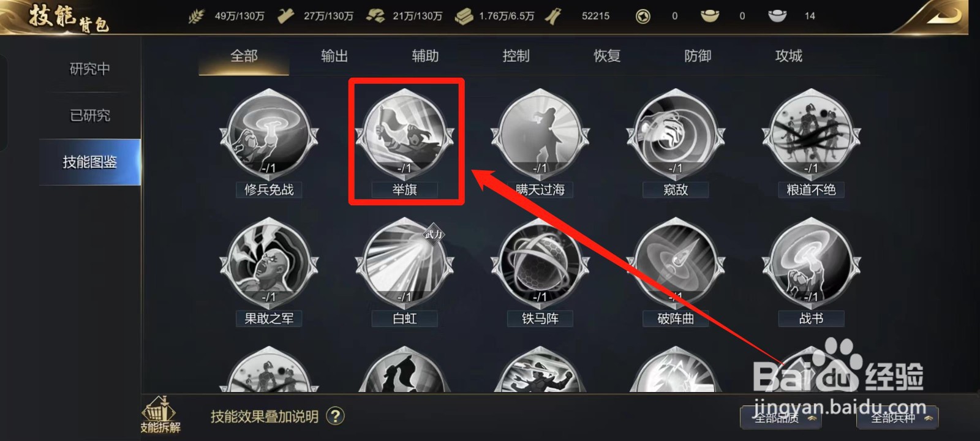The image size is (980, 441).
Task: Select the 修兵免战 skill icon
Action: [269, 135]
